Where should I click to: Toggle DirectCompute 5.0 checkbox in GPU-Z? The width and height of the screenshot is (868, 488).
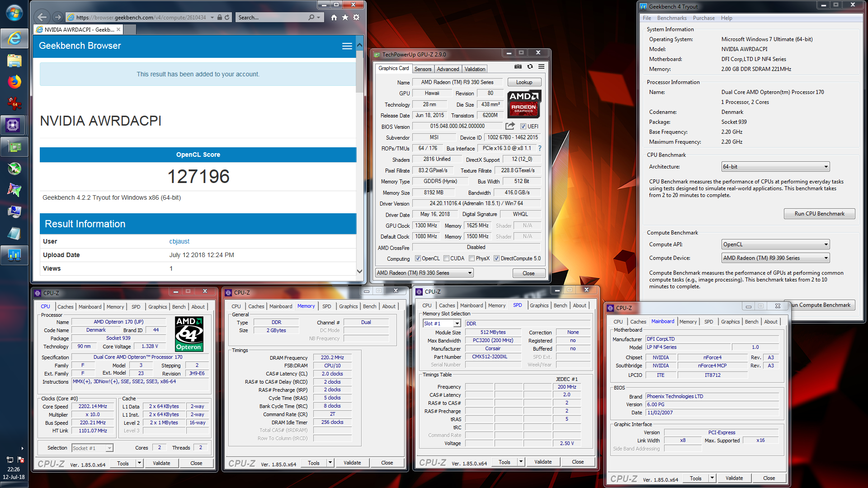(496, 258)
